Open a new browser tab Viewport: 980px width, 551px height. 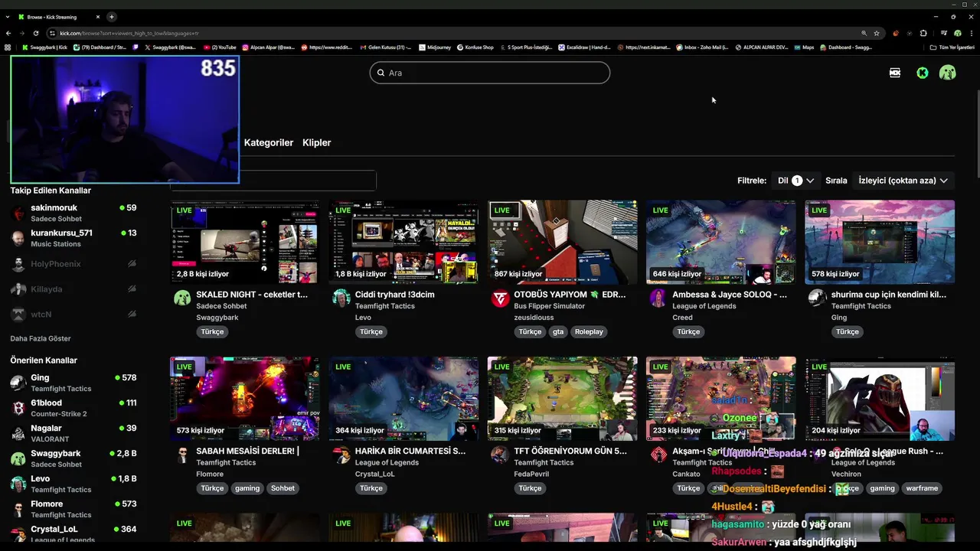coord(111,17)
